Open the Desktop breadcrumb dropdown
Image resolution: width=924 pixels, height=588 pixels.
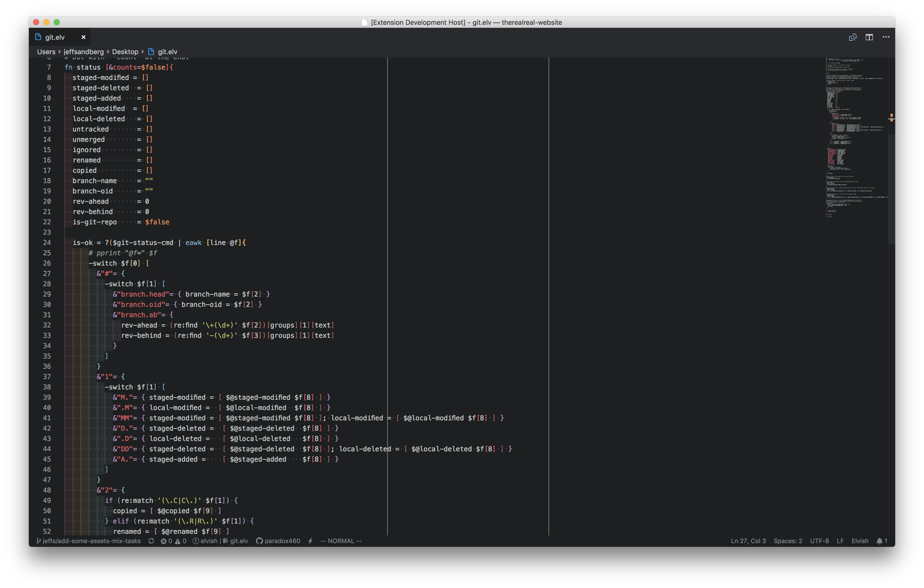125,52
